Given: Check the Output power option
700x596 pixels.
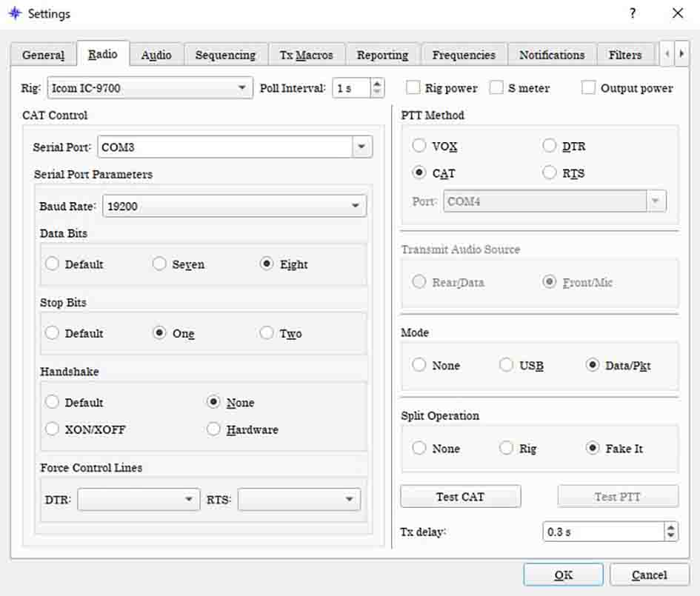Looking at the screenshot, I should pyautogui.click(x=589, y=88).
